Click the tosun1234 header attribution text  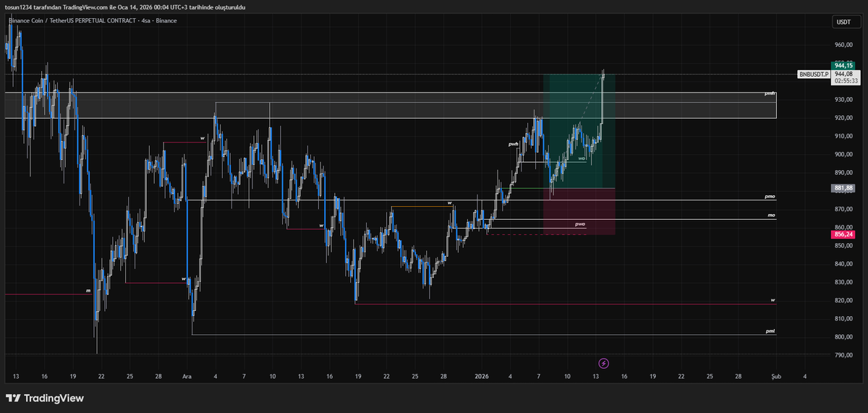coord(125,7)
